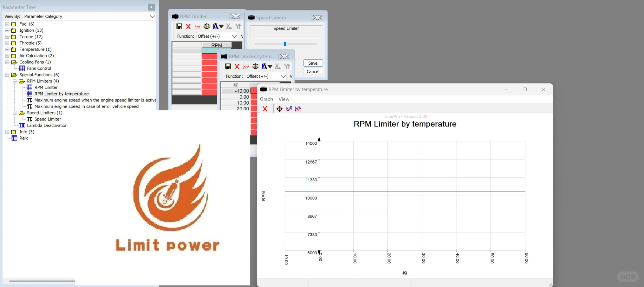This screenshot has width=644, height=287.
Task: Click the greyed X-axis icon in RPM Limiter toolbar
Action: (x=229, y=26)
